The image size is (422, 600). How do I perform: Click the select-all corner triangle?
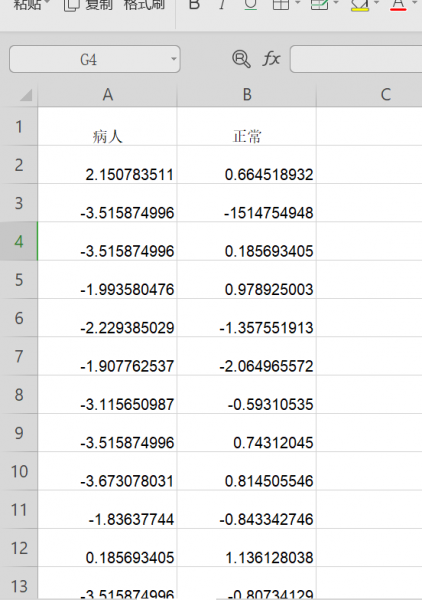(25, 95)
